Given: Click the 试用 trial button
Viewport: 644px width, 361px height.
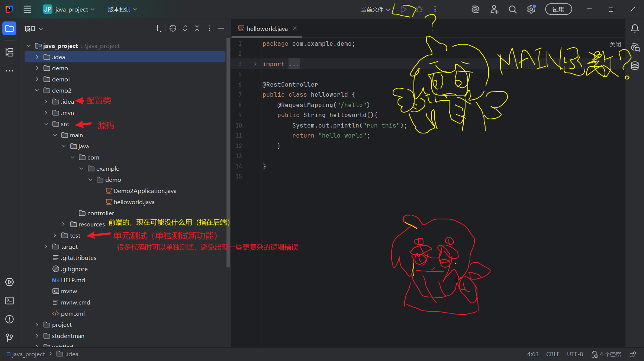Looking at the screenshot, I should pyautogui.click(x=558, y=10).
